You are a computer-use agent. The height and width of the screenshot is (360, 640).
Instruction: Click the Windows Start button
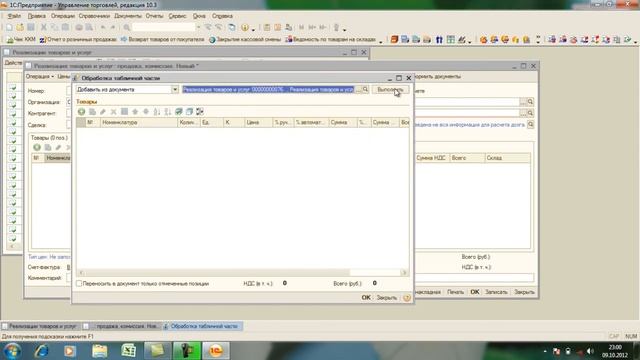(12, 351)
